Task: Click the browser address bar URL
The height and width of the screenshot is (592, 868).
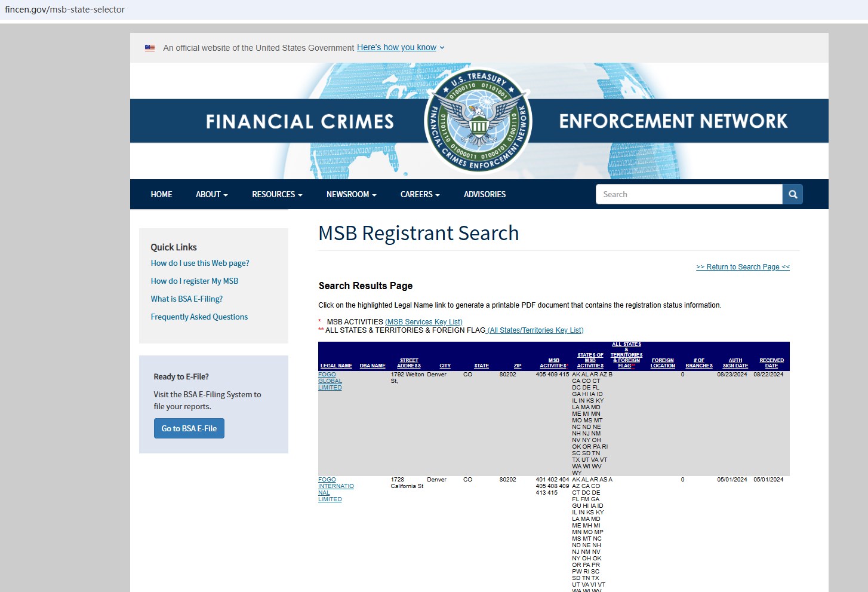Action: 64,10
